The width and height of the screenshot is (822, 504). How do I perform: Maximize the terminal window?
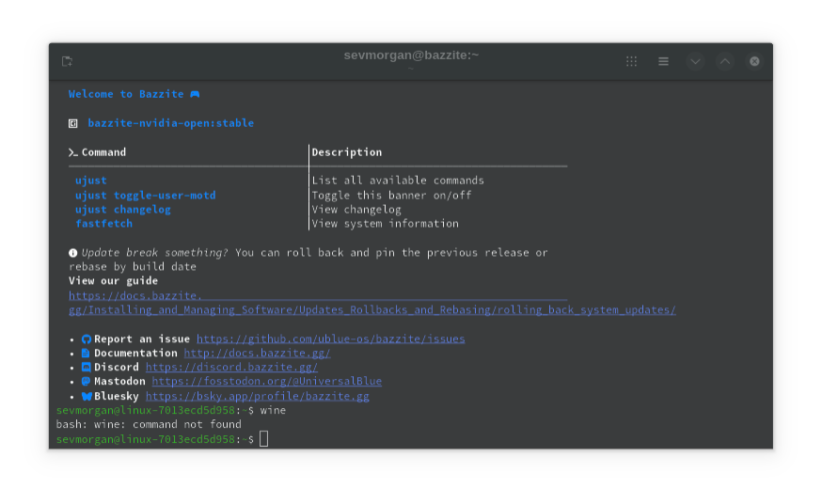[x=724, y=61]
